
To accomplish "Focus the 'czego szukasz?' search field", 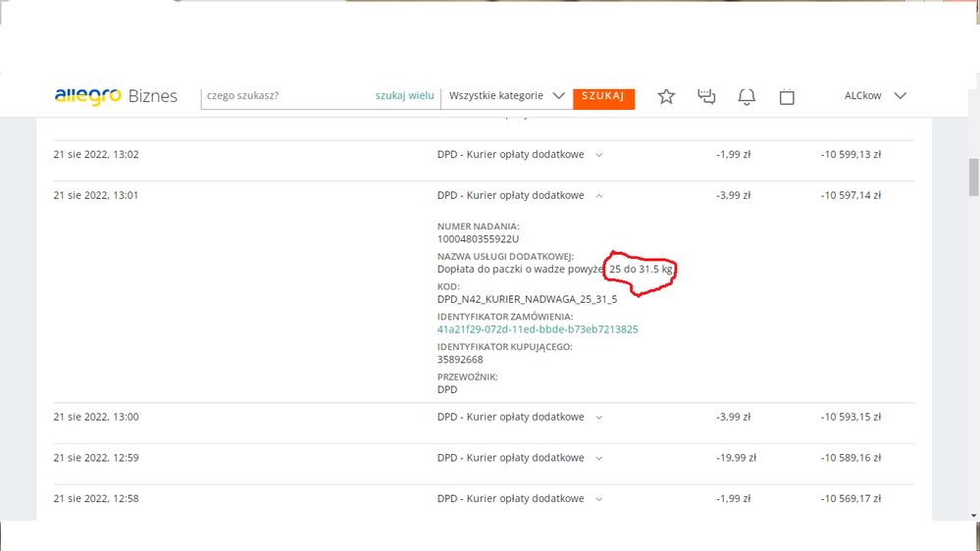I will pyautogui.click(x=284, y=96).
